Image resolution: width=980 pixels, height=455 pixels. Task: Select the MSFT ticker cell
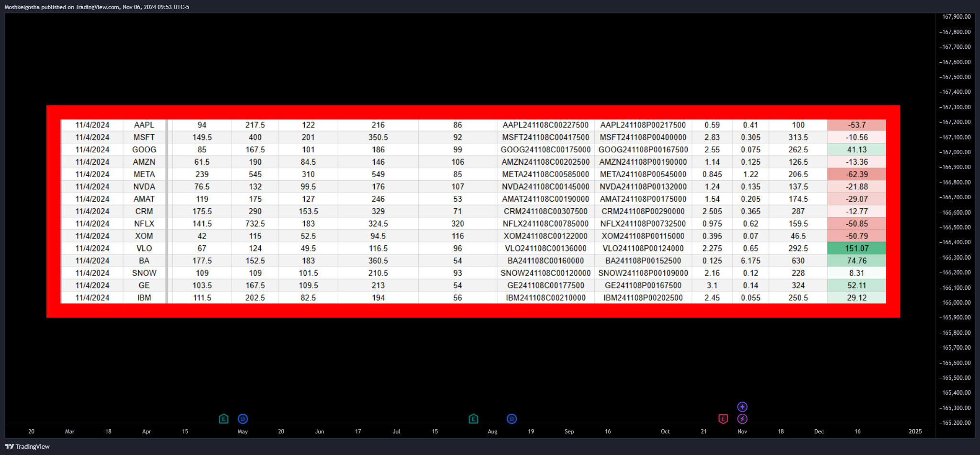coord(144,137)
